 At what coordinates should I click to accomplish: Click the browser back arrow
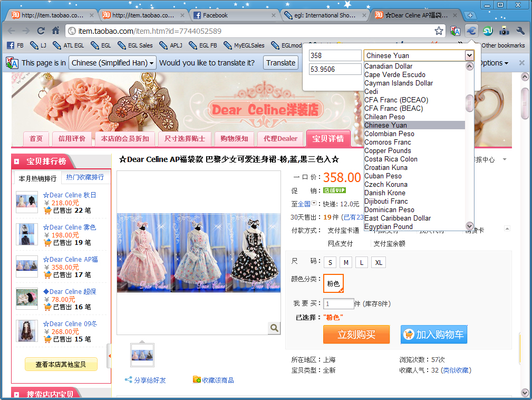(11, 31)
